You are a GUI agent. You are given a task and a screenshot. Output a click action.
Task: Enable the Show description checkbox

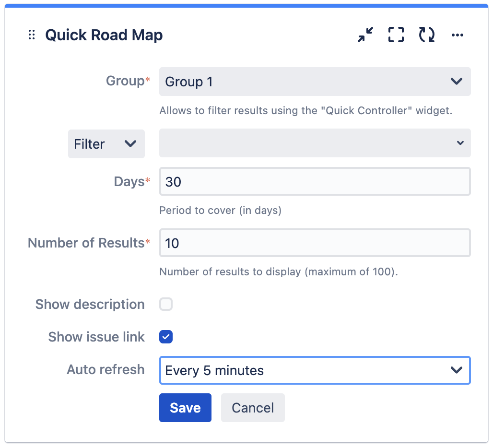[x=165, y=304]
